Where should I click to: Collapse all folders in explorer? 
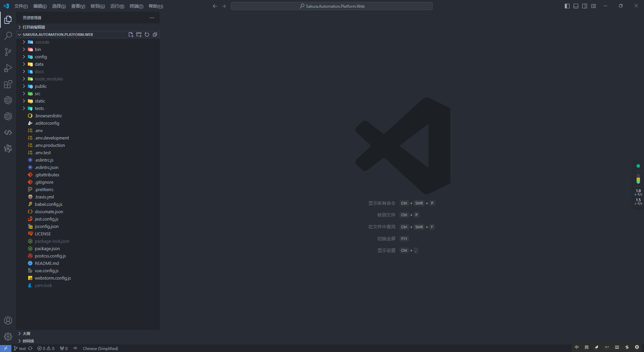tap(155, 35)
